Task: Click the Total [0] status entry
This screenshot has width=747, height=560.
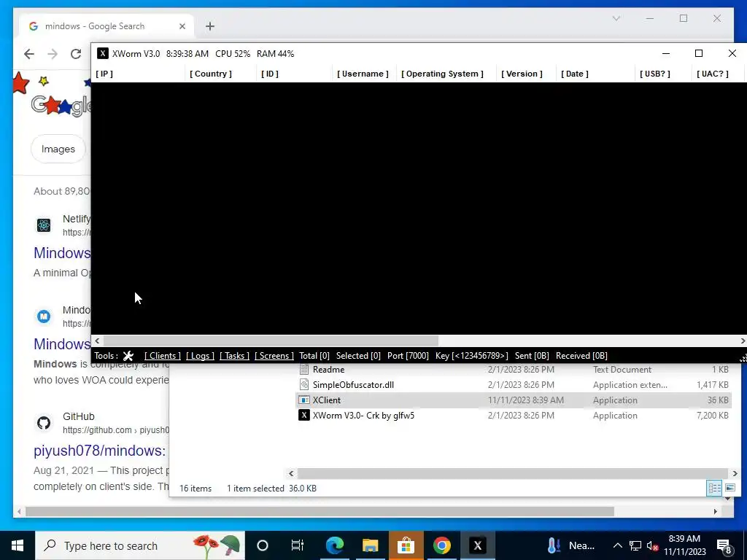Action: (x=314, y=356)
